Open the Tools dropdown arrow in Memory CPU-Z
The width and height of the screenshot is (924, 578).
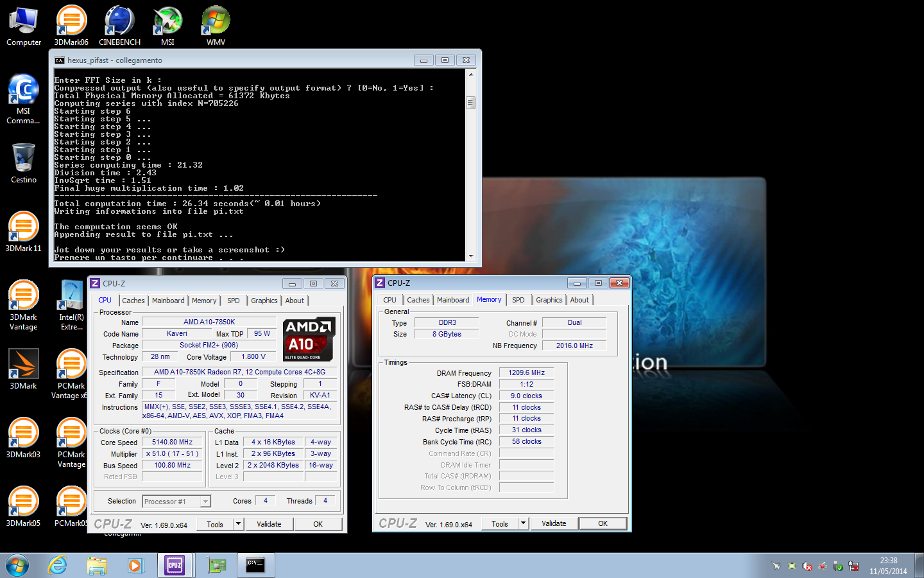click(x=523, y=523)
